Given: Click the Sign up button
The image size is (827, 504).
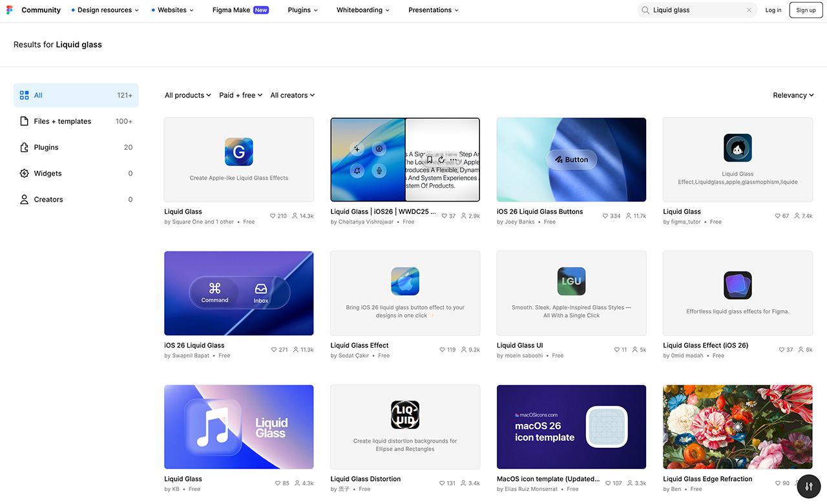Looking at the screenshot, I should (x=806, y=10).
